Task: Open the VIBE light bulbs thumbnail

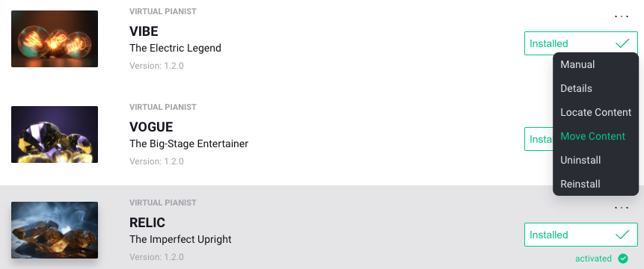Action: click(55, 39)
